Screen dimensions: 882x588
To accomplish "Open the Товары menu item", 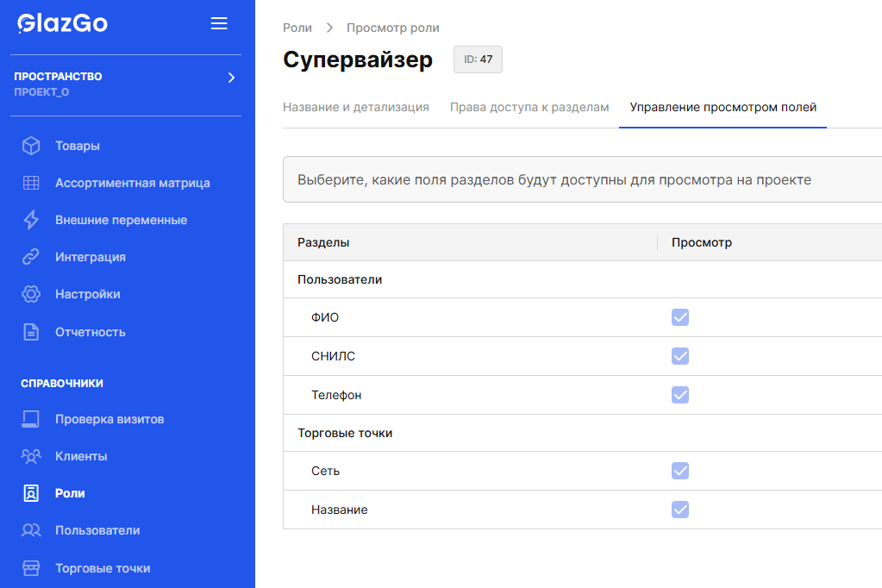I will [78, 146].
